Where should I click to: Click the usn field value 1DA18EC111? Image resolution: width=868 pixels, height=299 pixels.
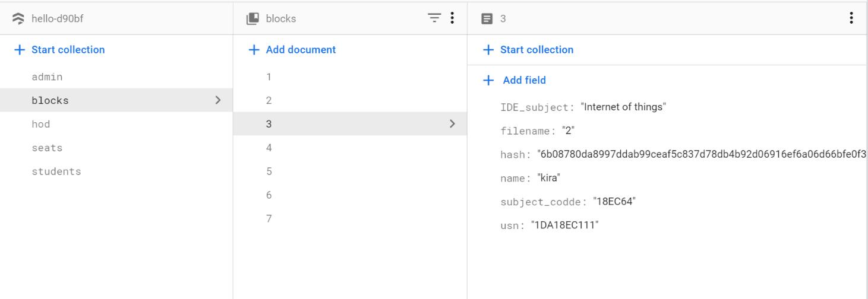click(x=564, y=226)
